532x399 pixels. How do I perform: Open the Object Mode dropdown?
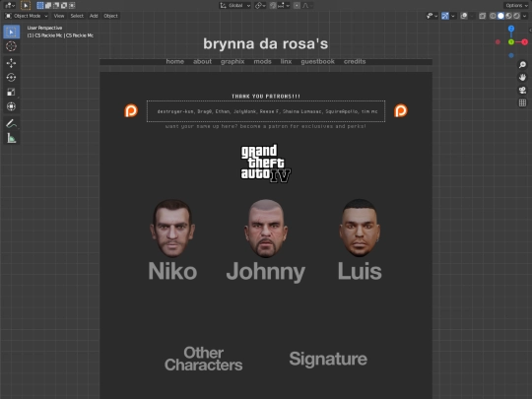tap(27, 16)
